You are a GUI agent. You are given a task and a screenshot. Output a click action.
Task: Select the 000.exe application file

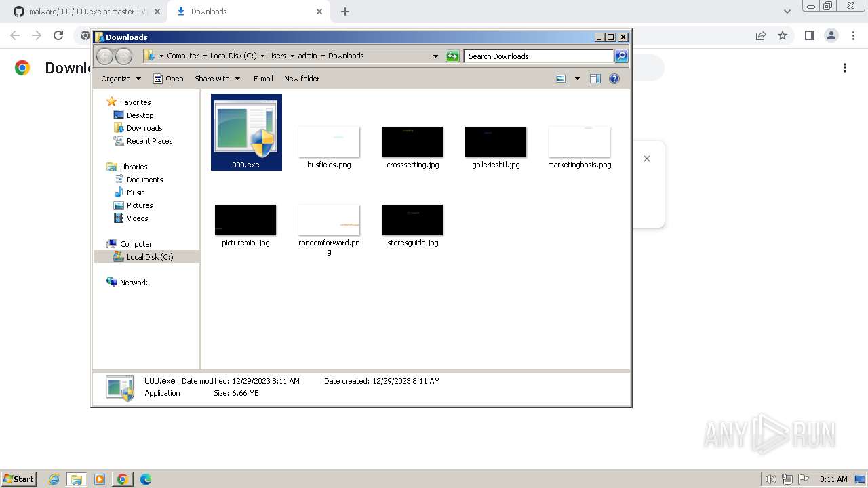246,132
